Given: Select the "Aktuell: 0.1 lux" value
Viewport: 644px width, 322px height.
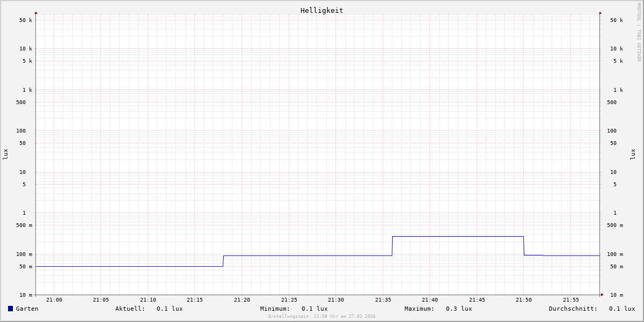Looking at the screenshot, I should coord(149,309).
